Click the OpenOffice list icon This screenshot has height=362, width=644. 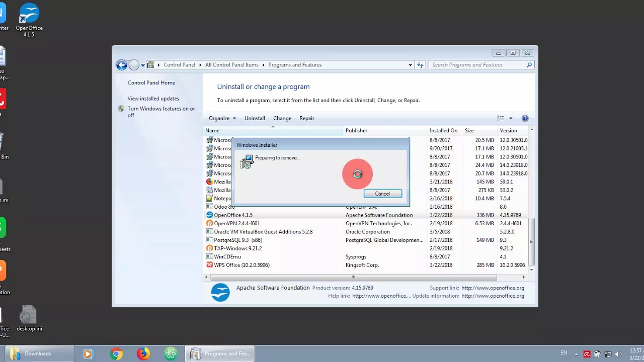click(x=210, y=215)
